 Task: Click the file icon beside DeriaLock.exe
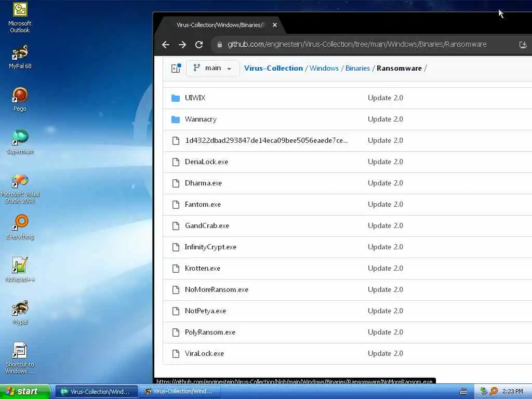pyautogui.click(x=176, y=162)
